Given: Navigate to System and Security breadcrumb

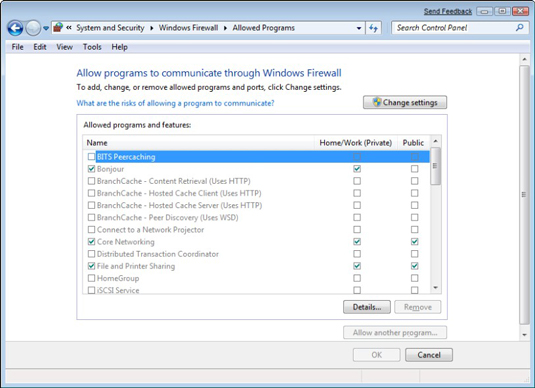Looking at the screenshot, I should 110,28.
